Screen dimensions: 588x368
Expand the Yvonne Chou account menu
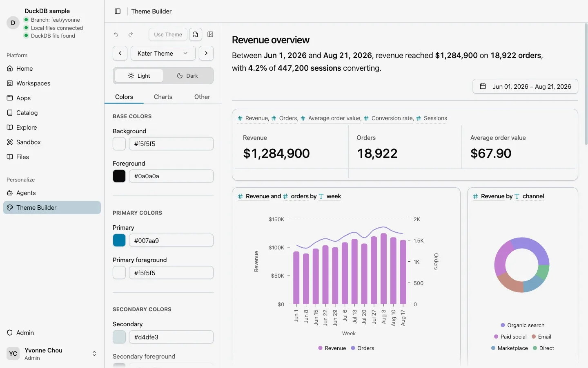pyautogui.click(x=52, y=354)
